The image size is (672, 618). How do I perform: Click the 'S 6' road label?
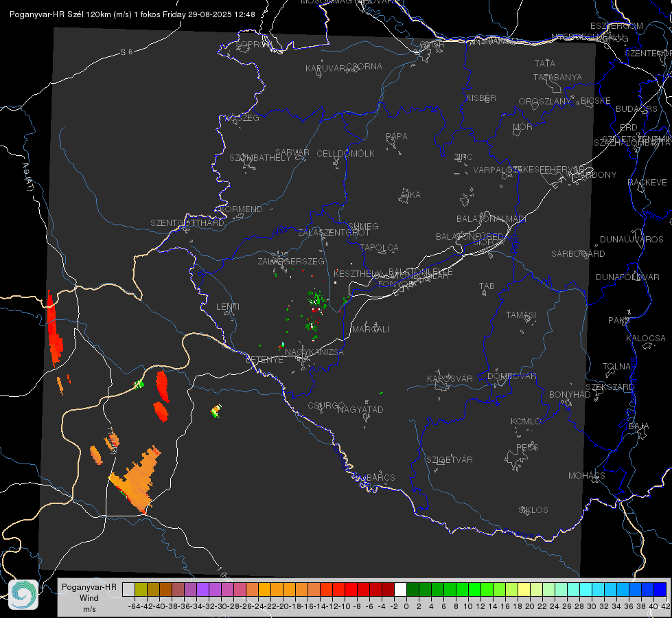point(126,52)
